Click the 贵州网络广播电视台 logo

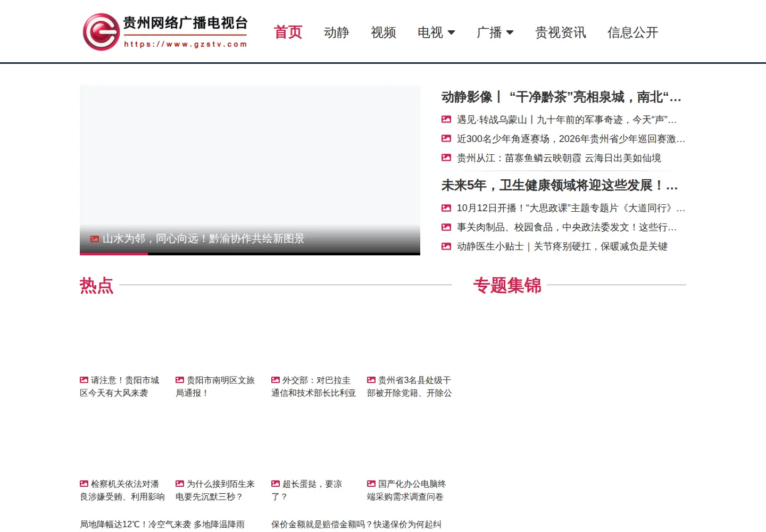[x=165, y=32]
